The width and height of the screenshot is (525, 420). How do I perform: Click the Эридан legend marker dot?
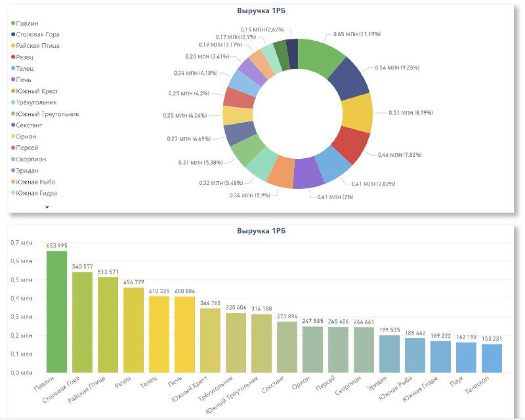[13, 171]
